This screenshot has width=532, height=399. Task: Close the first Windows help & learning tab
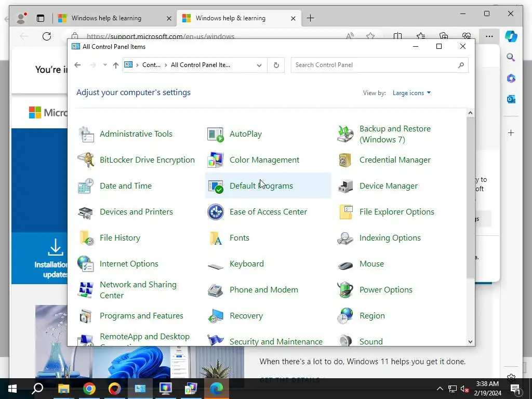coord(169,18)
